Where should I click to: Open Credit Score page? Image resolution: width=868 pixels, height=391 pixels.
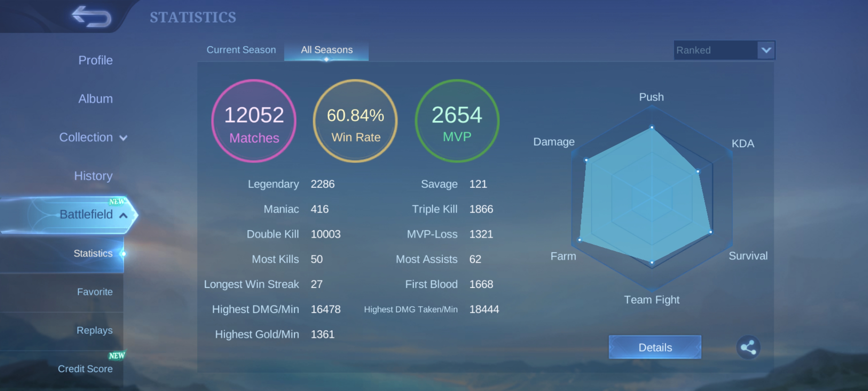point(85,369)
